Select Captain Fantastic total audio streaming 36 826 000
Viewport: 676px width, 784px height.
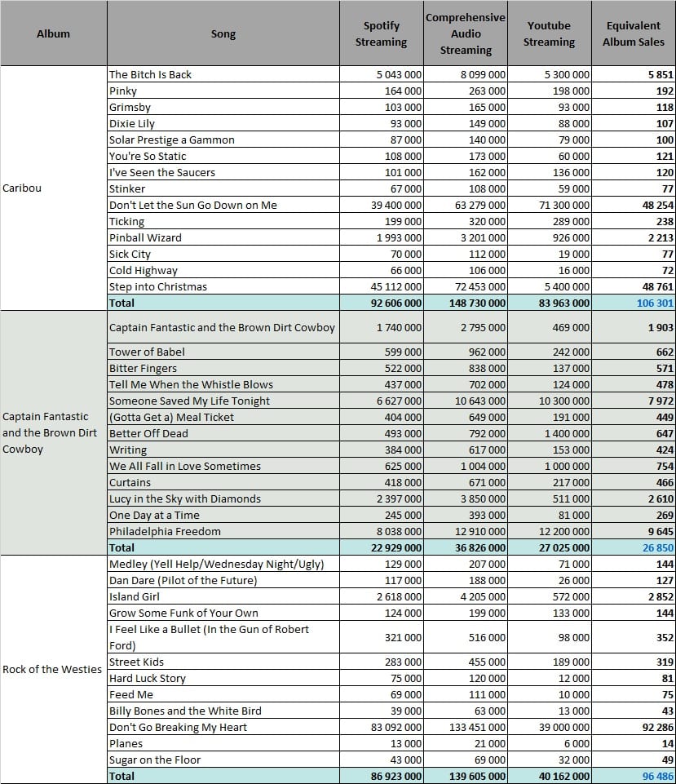(466, 548)
